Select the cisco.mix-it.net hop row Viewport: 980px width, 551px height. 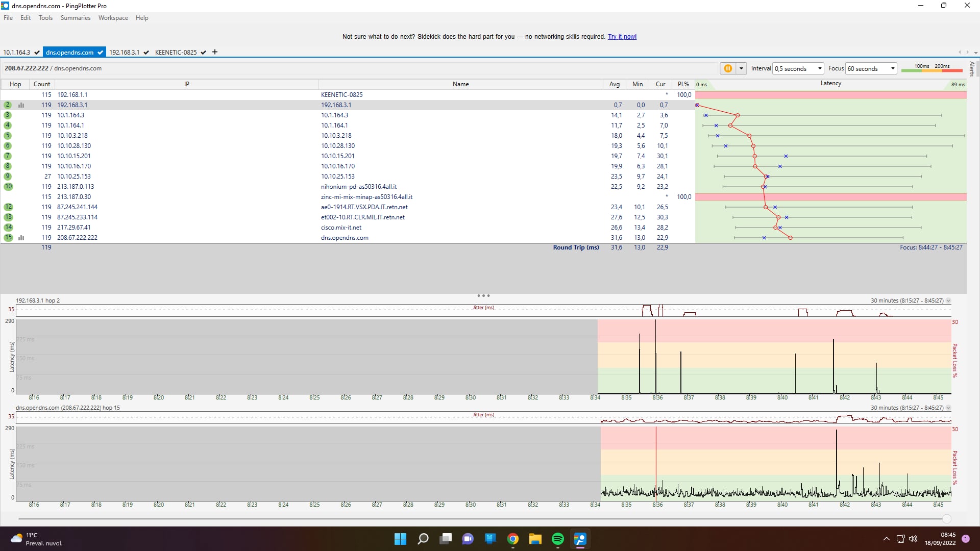[483, 228]
